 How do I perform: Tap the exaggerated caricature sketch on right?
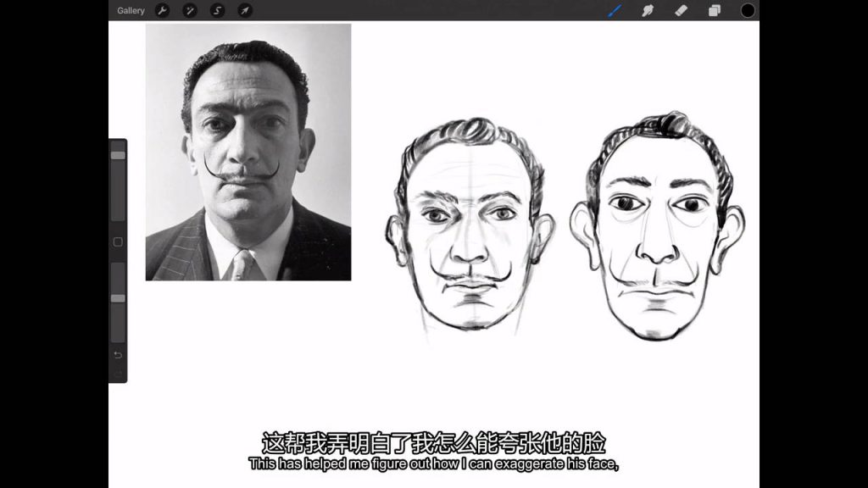coord(658,225)
